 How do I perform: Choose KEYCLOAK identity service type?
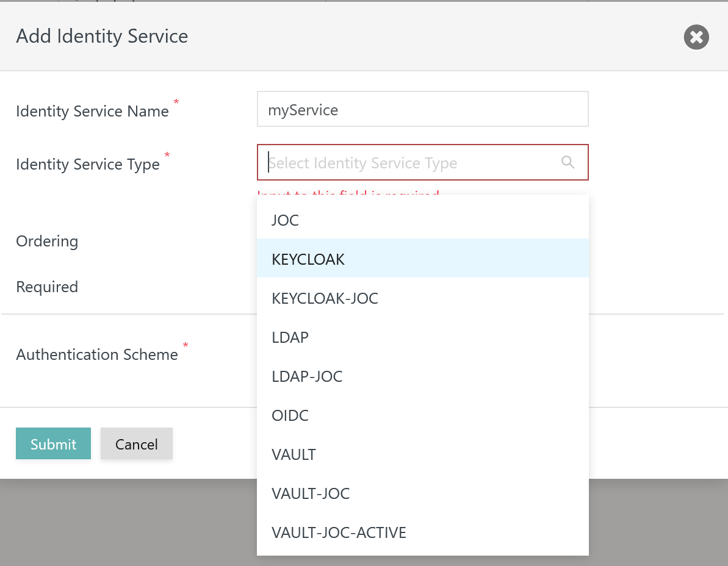coord(422,259)
